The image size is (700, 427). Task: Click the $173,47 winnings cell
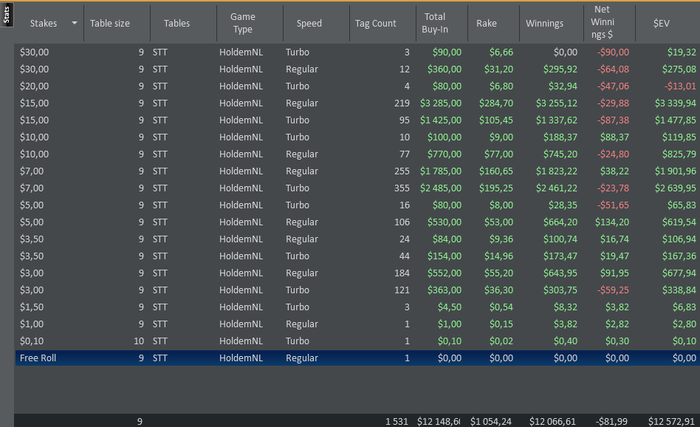[x=560, y=256]
